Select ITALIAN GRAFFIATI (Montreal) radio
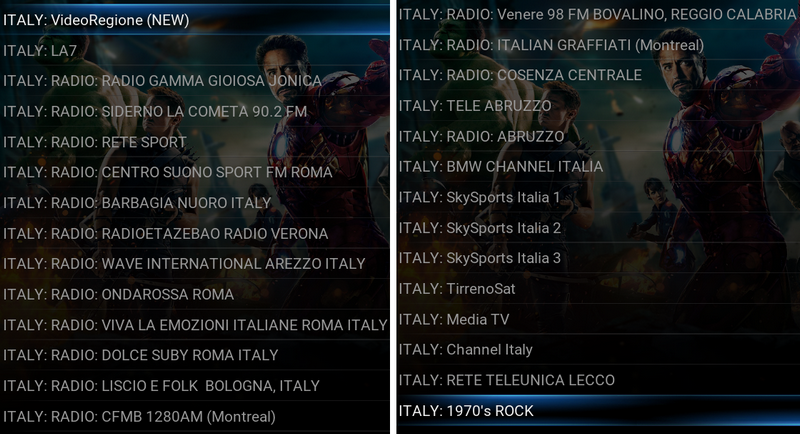This screenshot has width=800, height=434. (598, 45)
